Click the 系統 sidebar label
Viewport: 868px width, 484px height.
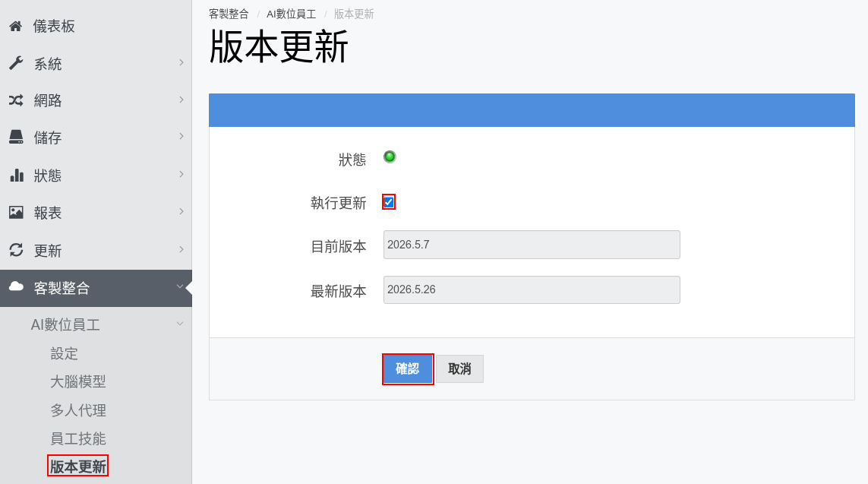48,64
